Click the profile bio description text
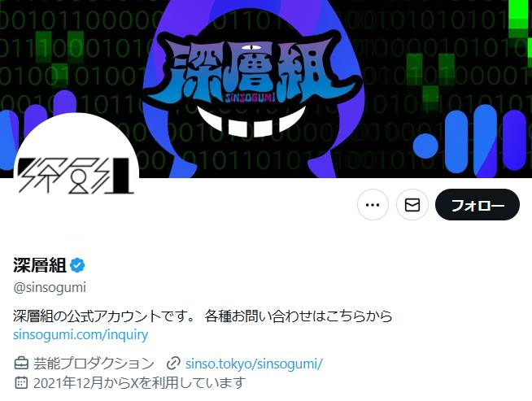 (203, 316)
